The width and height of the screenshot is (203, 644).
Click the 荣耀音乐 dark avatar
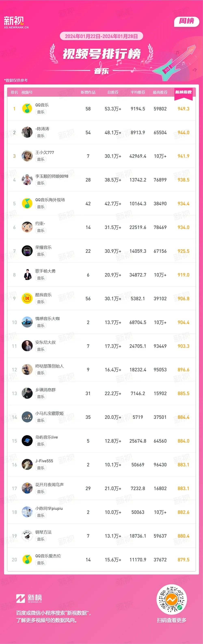click(27, 251)
